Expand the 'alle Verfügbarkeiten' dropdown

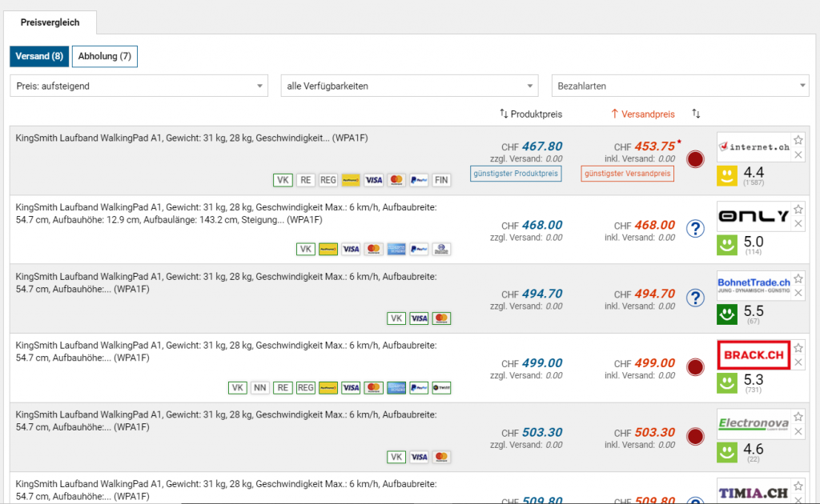(410, 86)
